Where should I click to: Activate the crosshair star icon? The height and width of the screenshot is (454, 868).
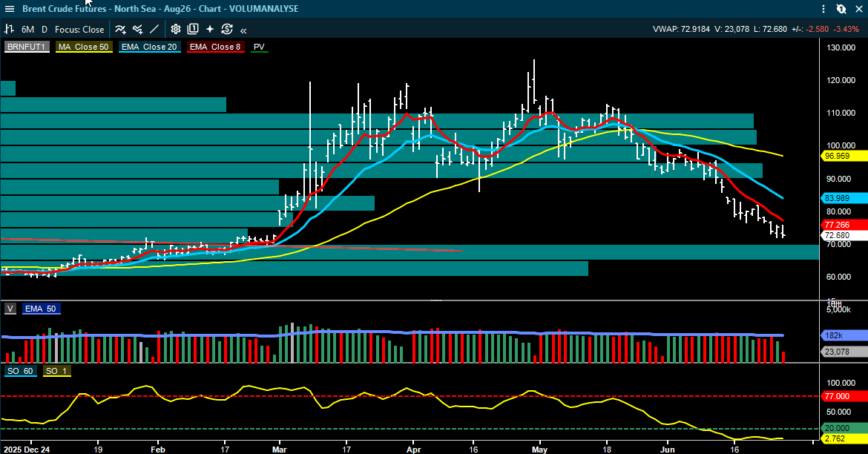coord(210,30)
